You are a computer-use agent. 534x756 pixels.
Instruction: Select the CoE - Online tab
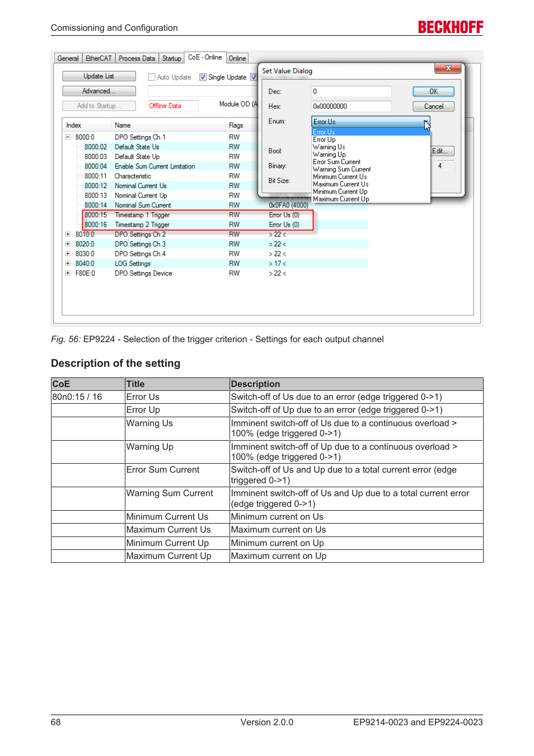205,57
